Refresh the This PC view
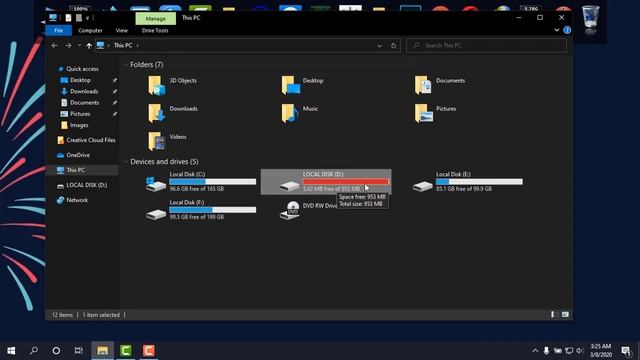The height and width of the screenshot is (360, 640). [x=393, y=45]
